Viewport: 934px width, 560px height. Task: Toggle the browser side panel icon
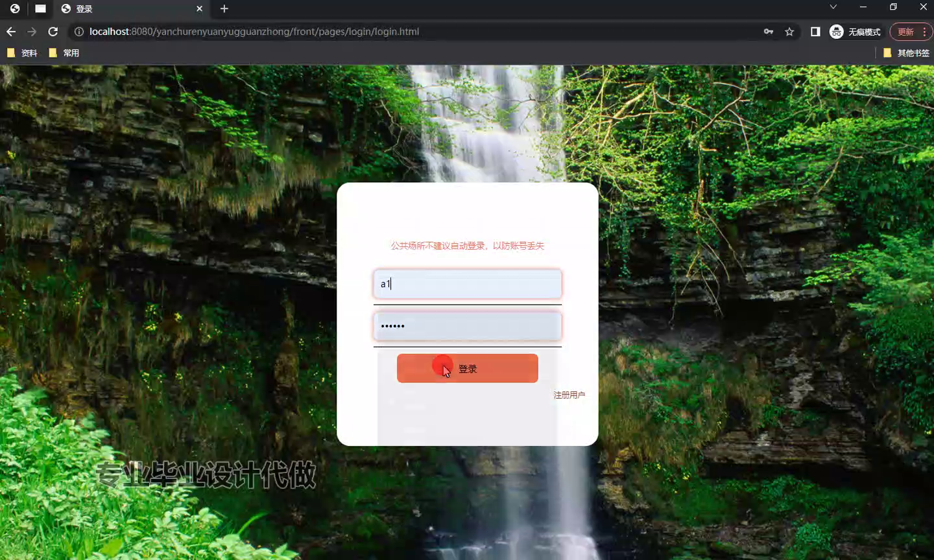pos(815,32)
